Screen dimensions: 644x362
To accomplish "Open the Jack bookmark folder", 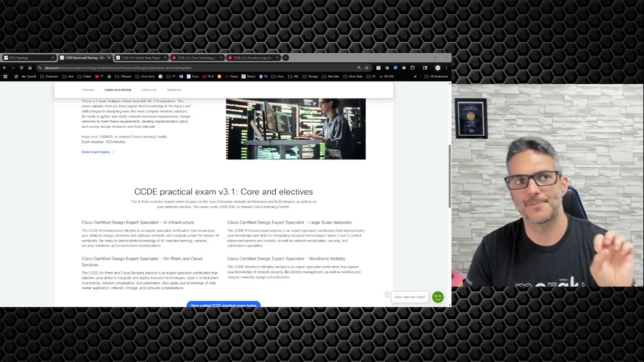I will [x=68, y=76].
